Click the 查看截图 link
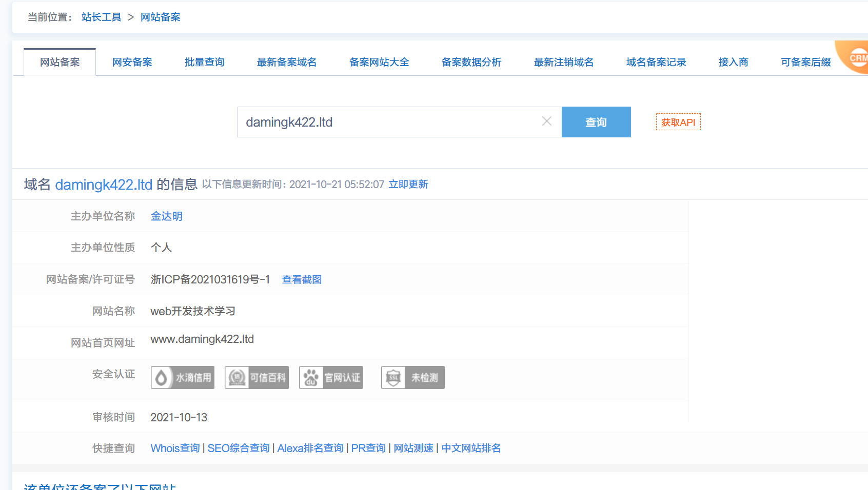868x490 pixels. point(302,279)
